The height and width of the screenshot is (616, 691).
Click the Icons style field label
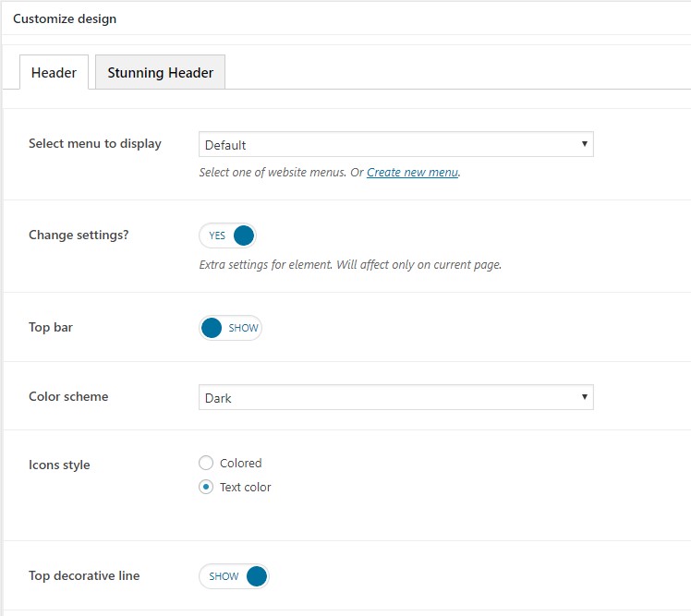click(x=59, y=465)
